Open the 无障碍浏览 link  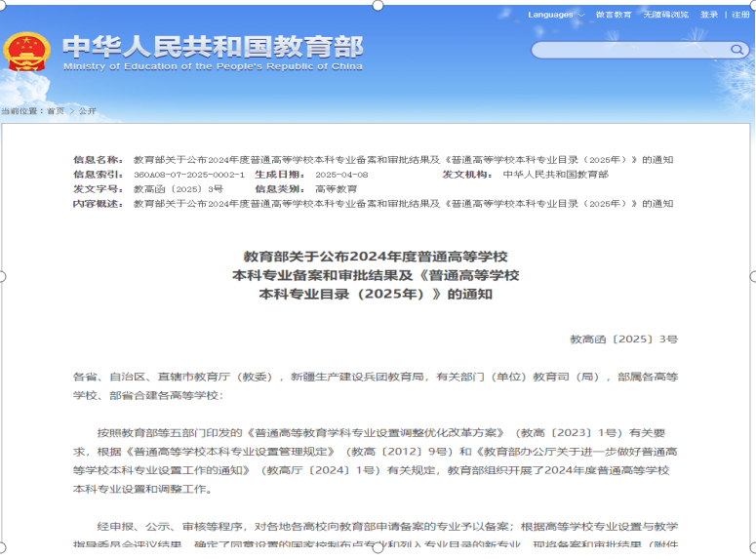(666, 15)
